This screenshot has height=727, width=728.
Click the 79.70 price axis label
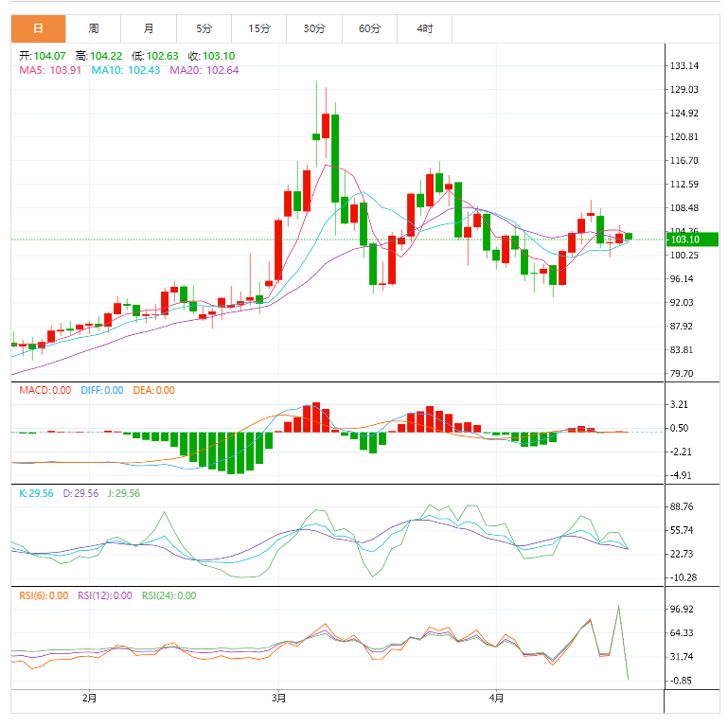(x=682, y=374)
